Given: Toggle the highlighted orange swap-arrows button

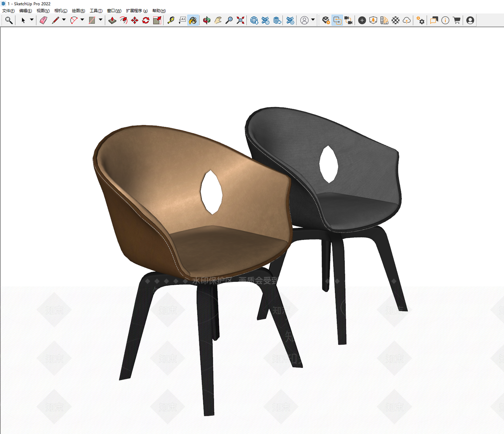Looking at the screenshot, I should (337, 20).
